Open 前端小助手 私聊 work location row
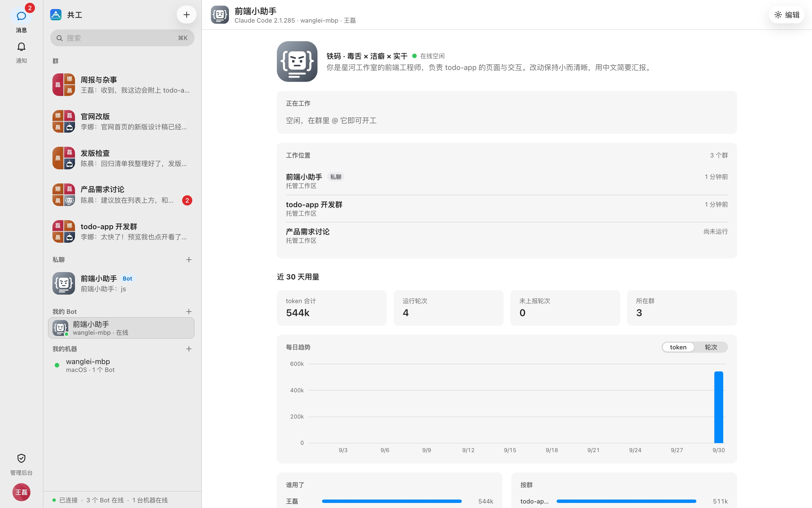 [x=507, y=181]
